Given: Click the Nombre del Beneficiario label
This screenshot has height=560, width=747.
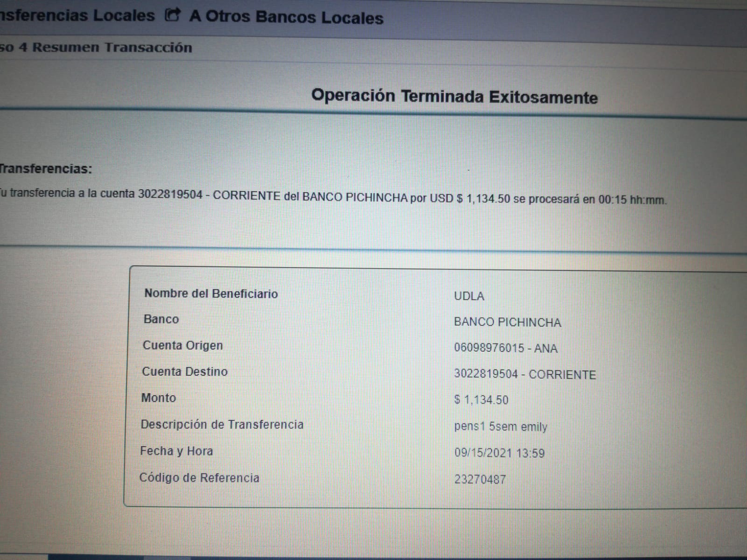Looking at the screenshot, I should point(211,294).
